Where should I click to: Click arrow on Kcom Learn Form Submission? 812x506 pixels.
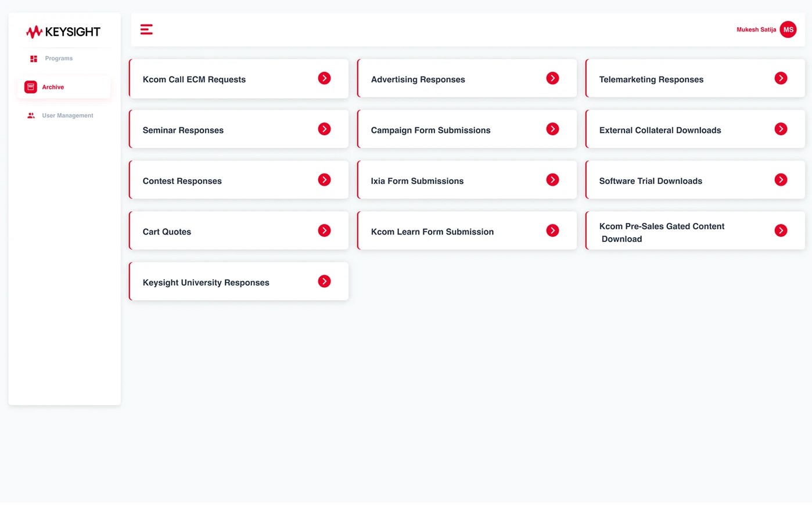[x=553, y=230]
